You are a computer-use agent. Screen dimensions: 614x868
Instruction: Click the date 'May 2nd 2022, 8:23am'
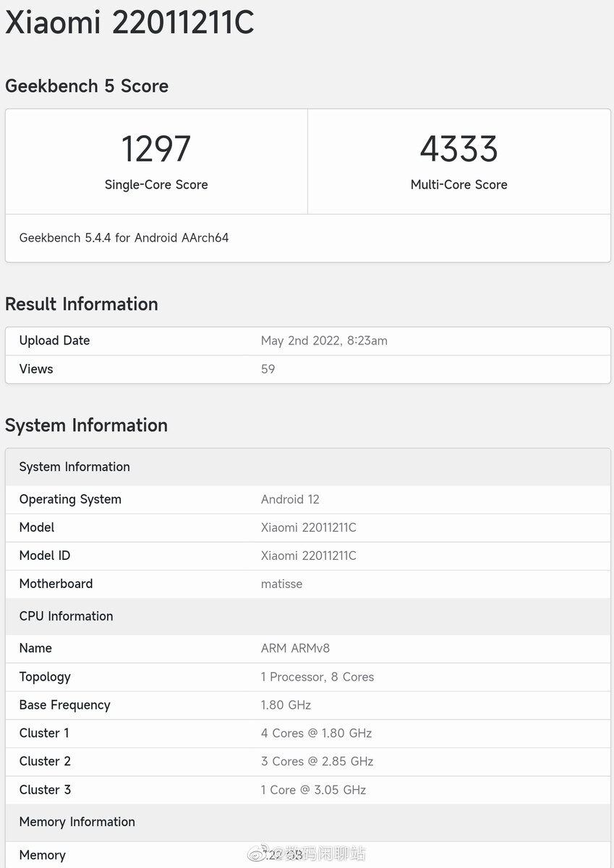click(x=324, y=341)
